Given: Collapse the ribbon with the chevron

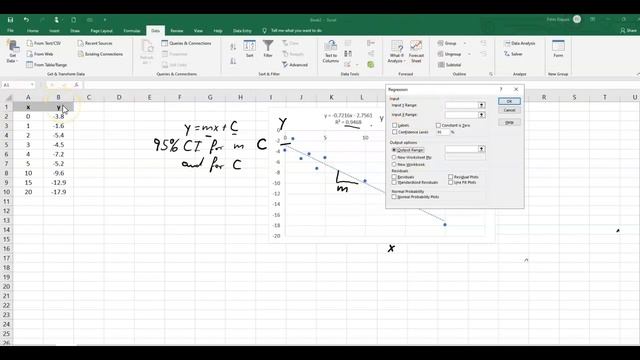Looking at the screenshot, I should point(637,74).
